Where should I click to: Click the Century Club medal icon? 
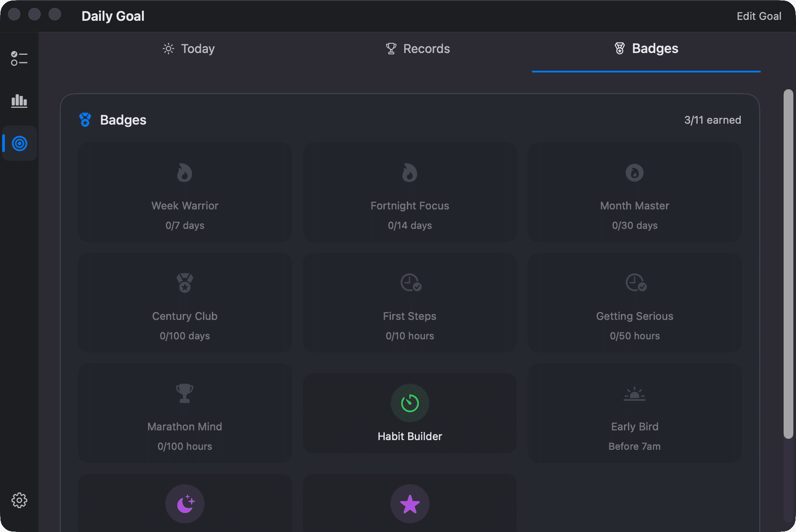[x=185, y=283]
